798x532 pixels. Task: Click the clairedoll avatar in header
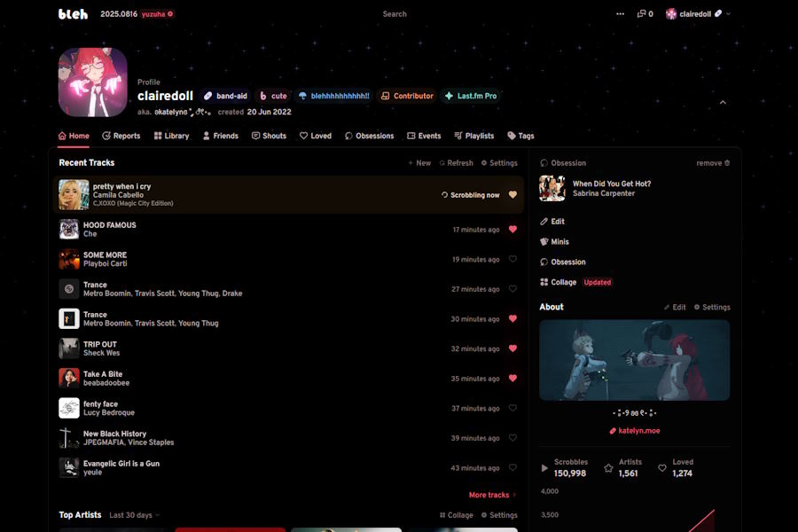pos(671,14)
